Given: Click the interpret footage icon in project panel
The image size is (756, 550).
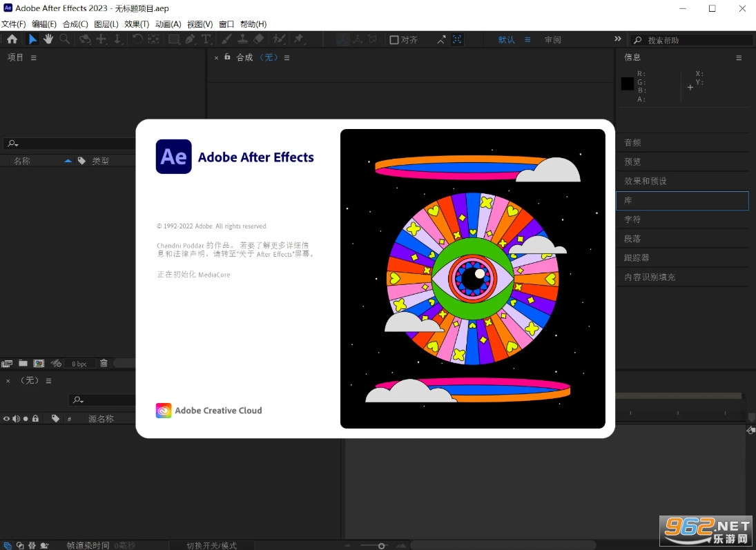Looking at the screenshot, I should (7, 364).
